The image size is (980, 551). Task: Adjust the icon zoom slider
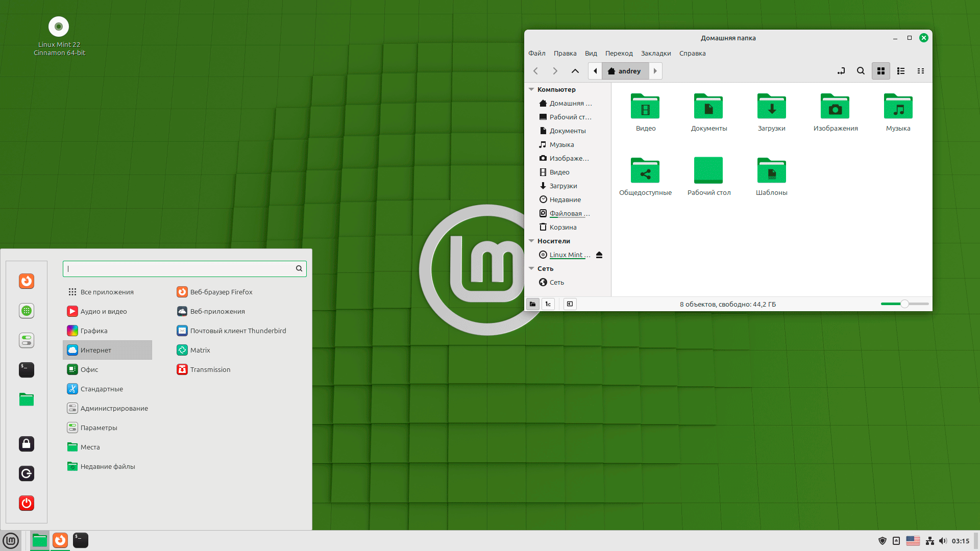[x=904, y=304]
